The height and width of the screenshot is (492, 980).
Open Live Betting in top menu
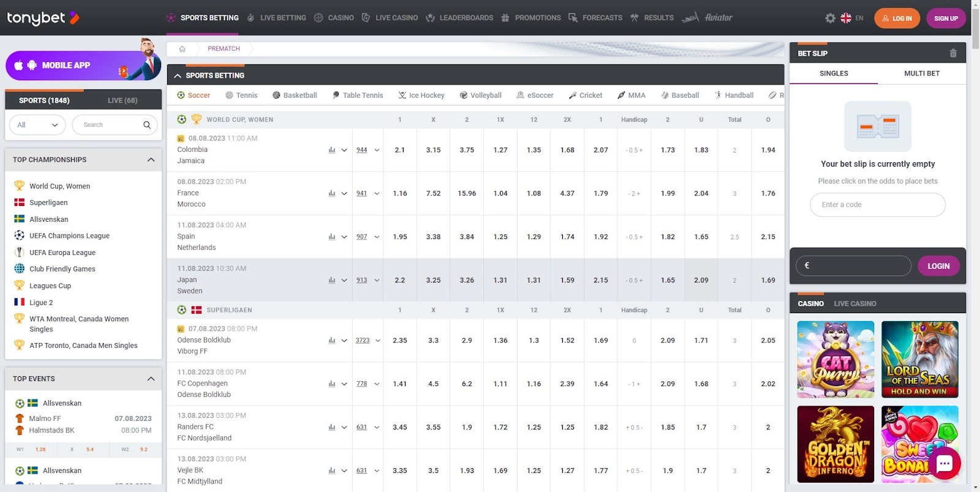click(276, 18)
